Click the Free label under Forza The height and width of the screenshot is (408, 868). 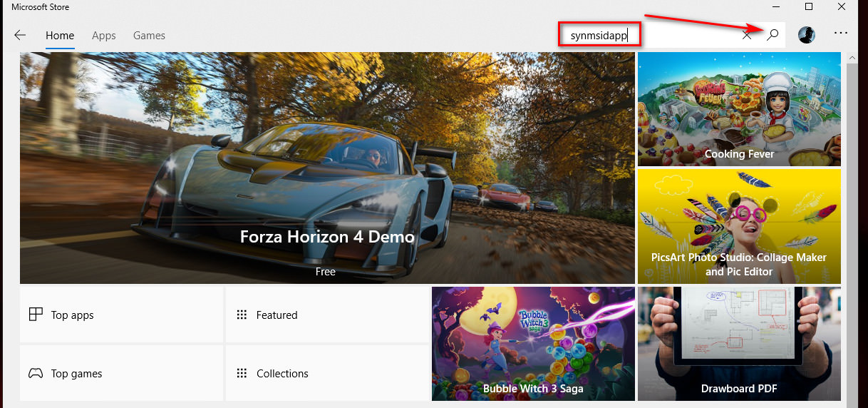pyautogui.click(x=326, y=272)
